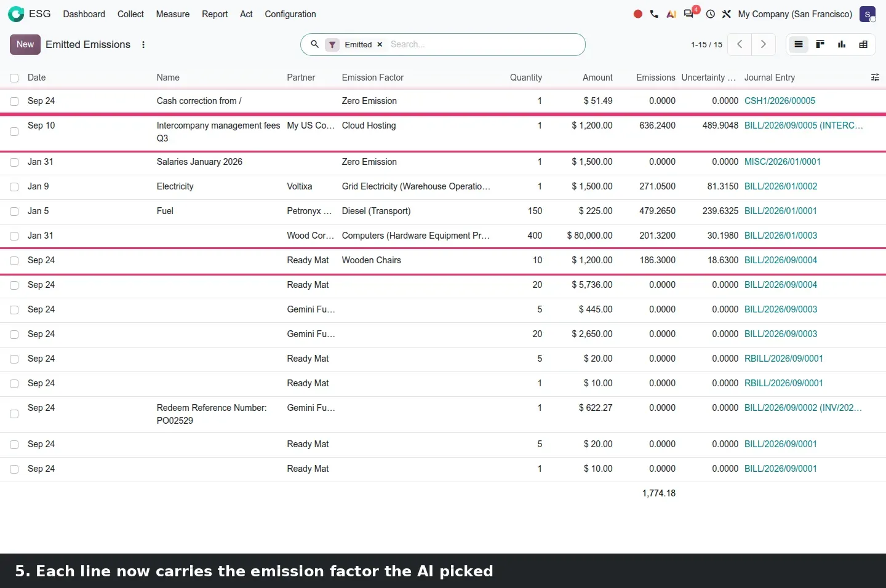Toggle the select-all rows checkbox
The height and width of the screenshot is (588, 886).
click(14, 78)
